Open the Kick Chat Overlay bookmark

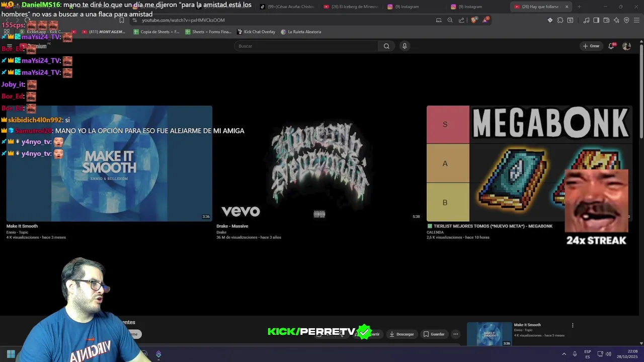(256, 32)
